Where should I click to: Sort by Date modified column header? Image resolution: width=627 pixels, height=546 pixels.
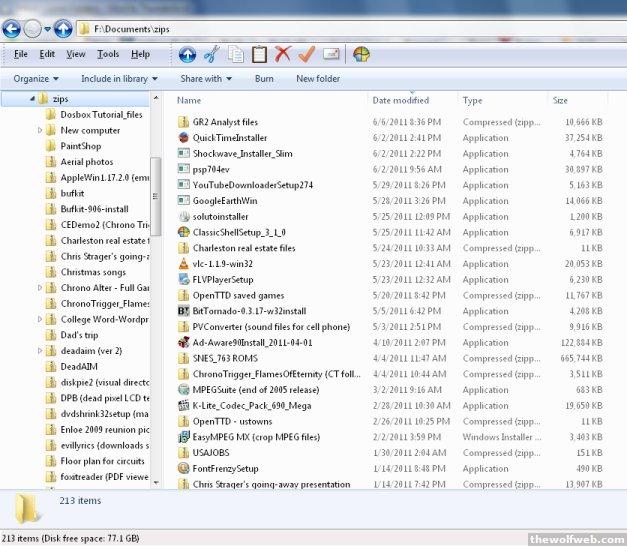pyautogui.click(x=400, y=100)
